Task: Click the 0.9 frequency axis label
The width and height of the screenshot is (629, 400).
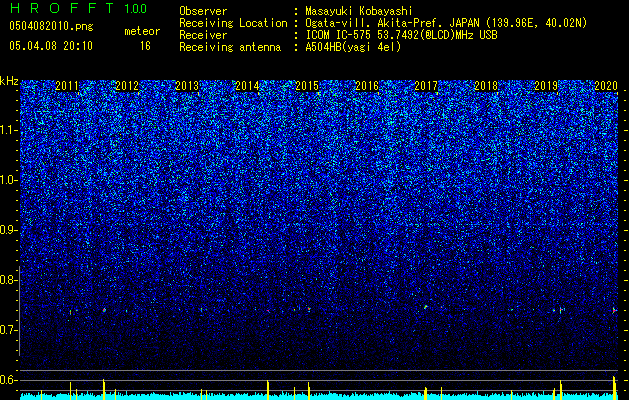Action: pos(8,230)
